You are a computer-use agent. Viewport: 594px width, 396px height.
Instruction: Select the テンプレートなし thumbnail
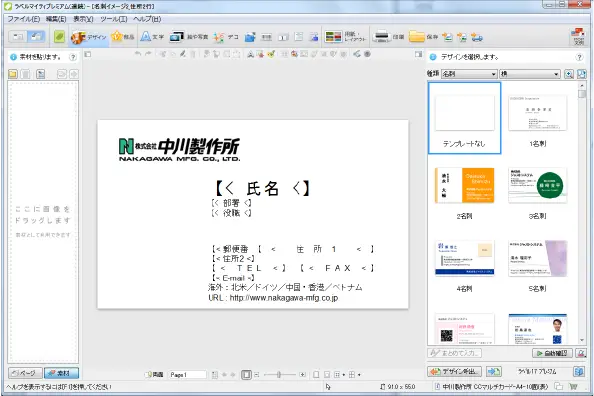[x=464, y=118]
